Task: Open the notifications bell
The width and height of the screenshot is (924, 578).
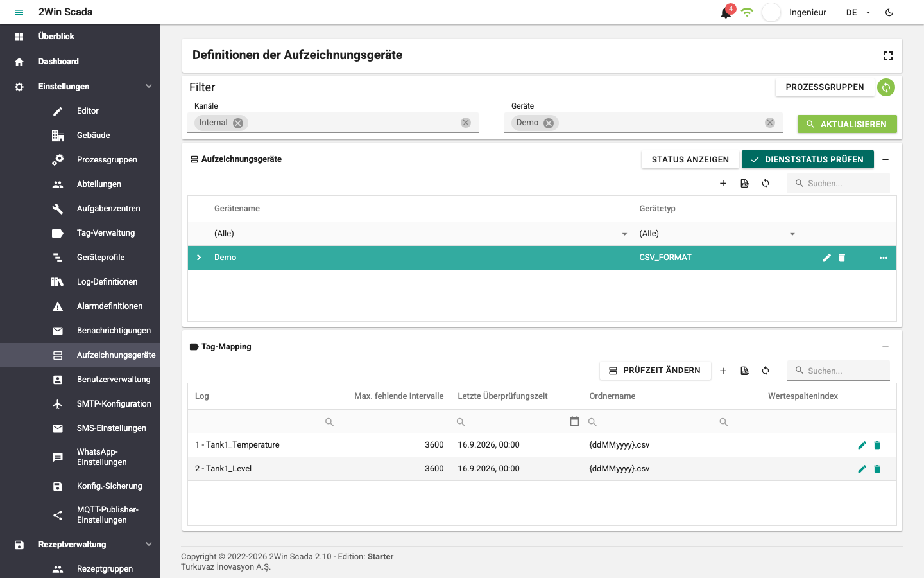Action: 726,12
